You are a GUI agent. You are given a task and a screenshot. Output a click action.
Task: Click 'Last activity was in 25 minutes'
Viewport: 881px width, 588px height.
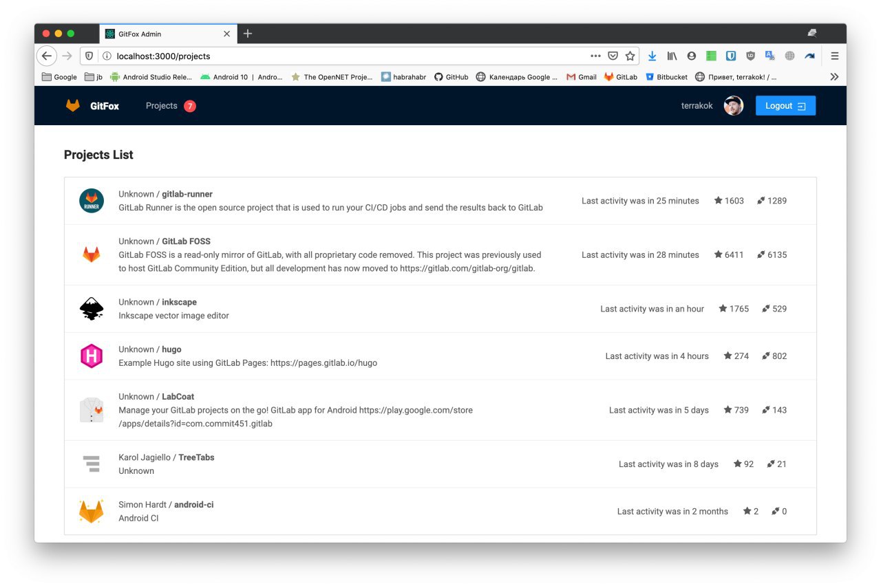(x=640, y=201)
